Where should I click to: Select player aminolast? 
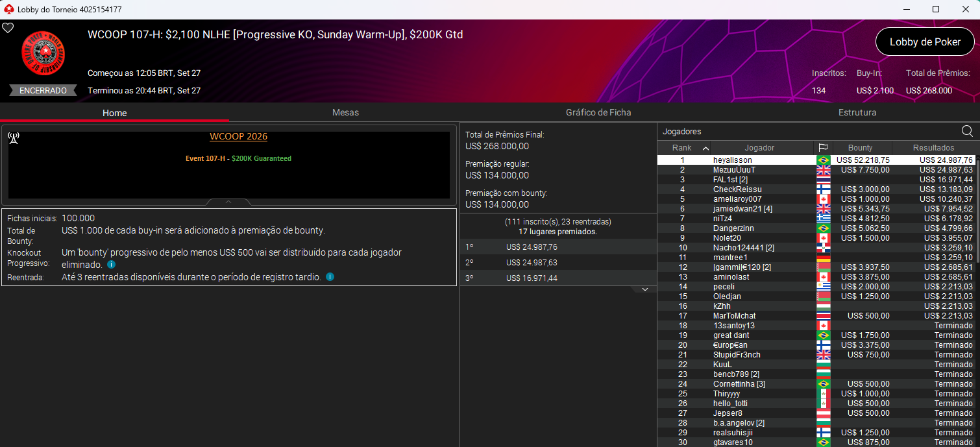pos(816,276)
